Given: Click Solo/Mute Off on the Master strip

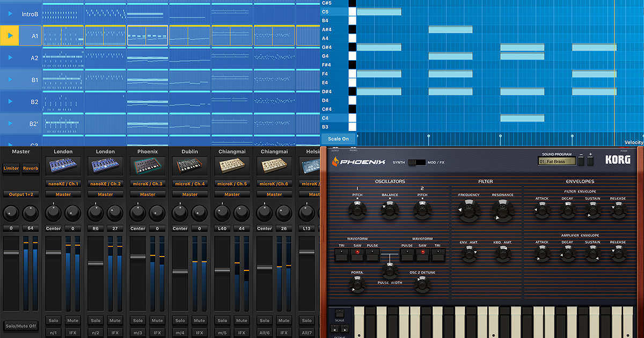Looking at the screenshot, I should coord(21,326).
